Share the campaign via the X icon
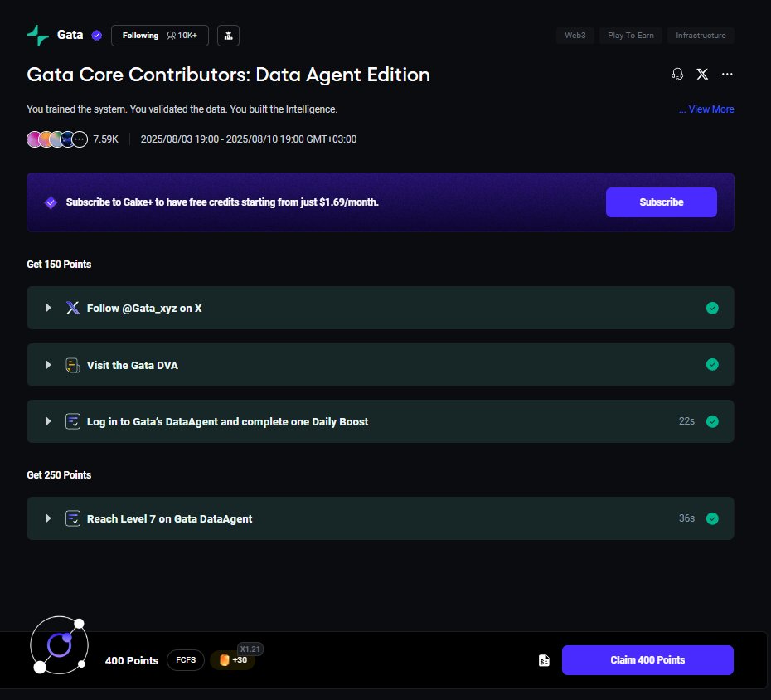771x700 pixels. (x=702, y=74)
